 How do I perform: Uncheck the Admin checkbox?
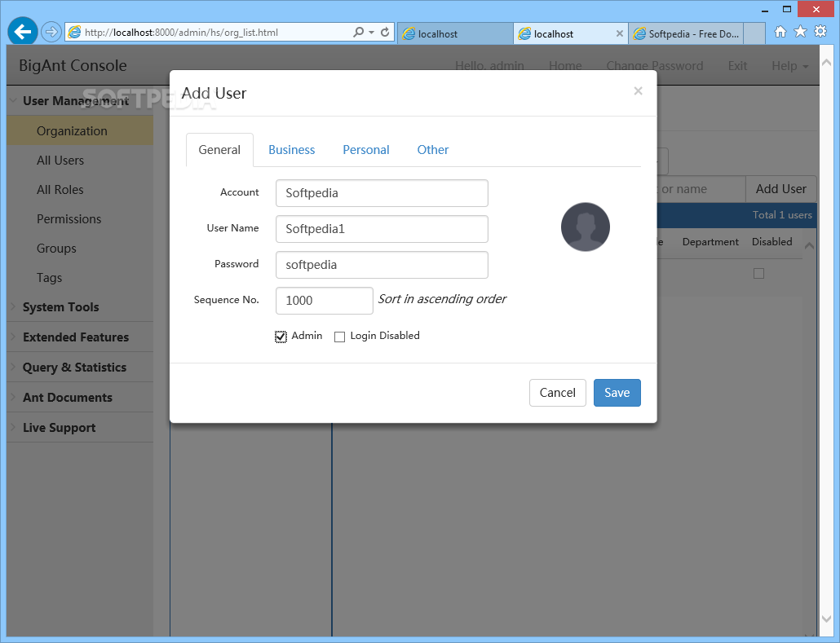click(x=281, y=337)
